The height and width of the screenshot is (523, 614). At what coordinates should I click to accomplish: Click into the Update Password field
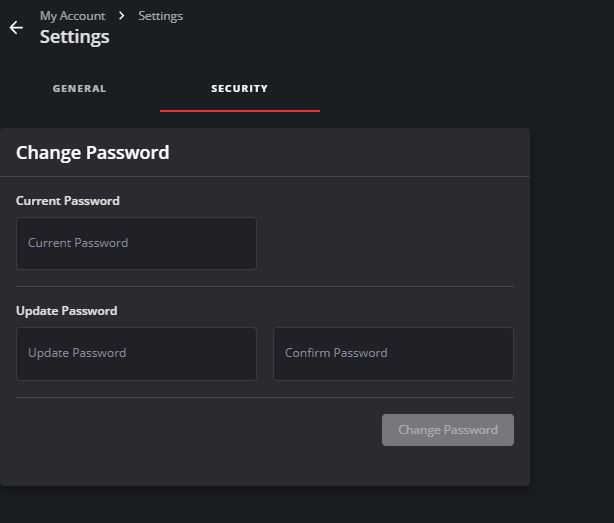(x=136, y=353)
